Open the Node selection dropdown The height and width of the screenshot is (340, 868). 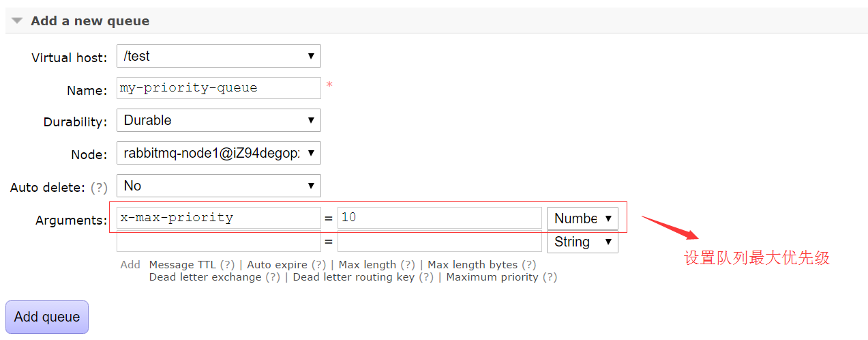(218, 153)
